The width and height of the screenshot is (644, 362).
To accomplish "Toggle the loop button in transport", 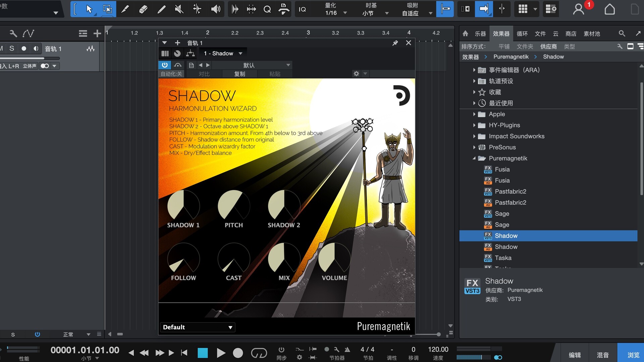I will click(259, 353).
